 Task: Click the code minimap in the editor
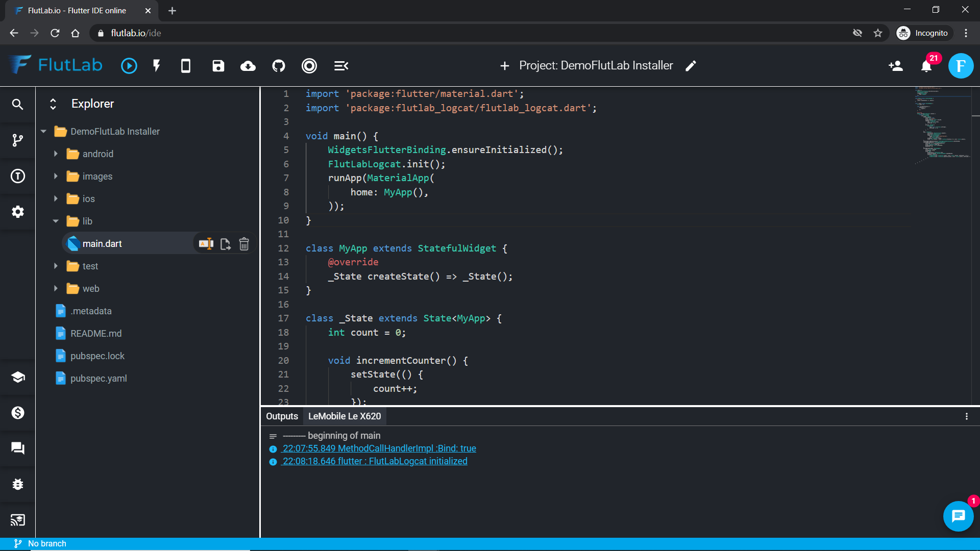[x=942, y=125]
